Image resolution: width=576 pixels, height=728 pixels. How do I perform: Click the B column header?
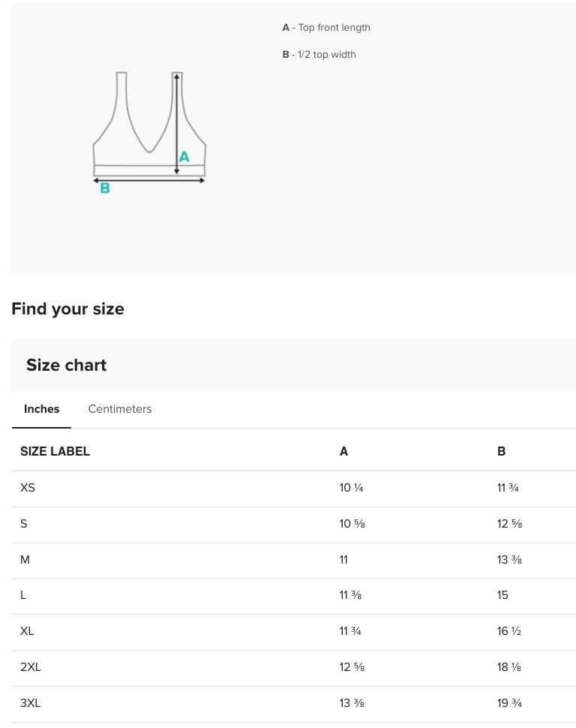(501, 451)
